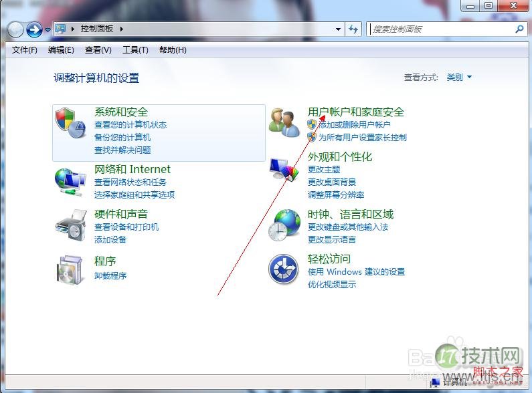This screenshot has width=532, height=393.
Task: Open 用户帐户和家庭安全 category
Action: point(356,112)
